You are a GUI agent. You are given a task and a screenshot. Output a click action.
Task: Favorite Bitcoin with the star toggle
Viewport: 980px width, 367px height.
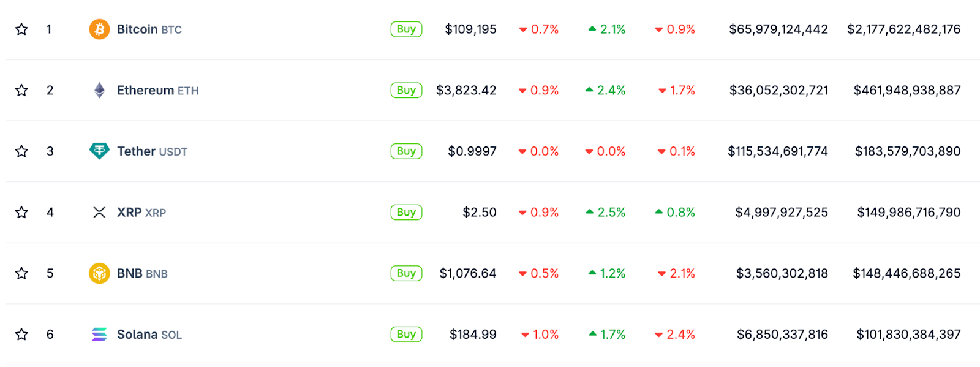21,29
